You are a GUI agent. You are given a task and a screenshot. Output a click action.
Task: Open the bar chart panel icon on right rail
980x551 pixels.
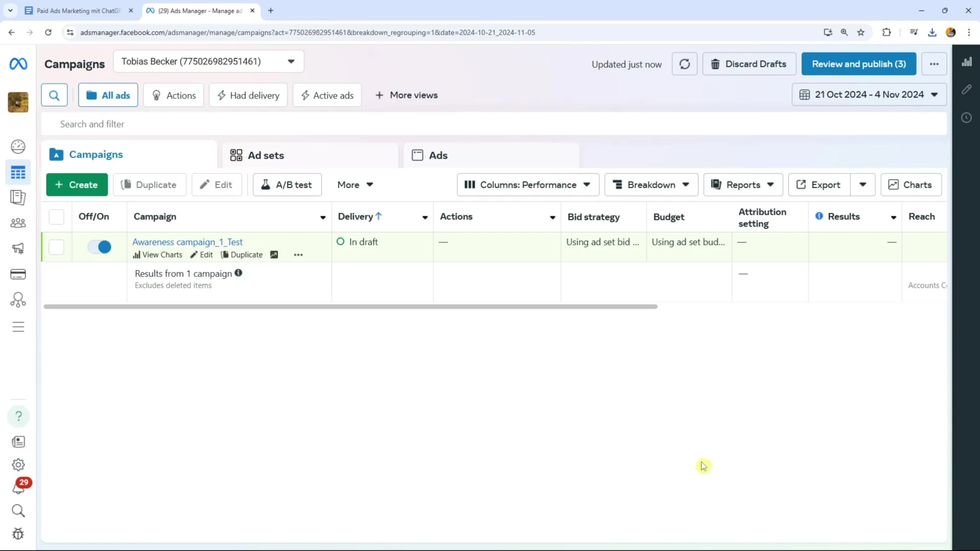click(x=967, y=62)
